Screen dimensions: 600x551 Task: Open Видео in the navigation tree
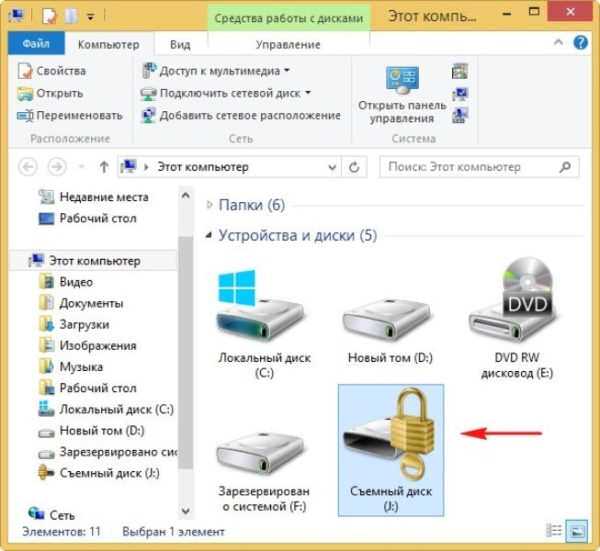(x=67, y=282)
